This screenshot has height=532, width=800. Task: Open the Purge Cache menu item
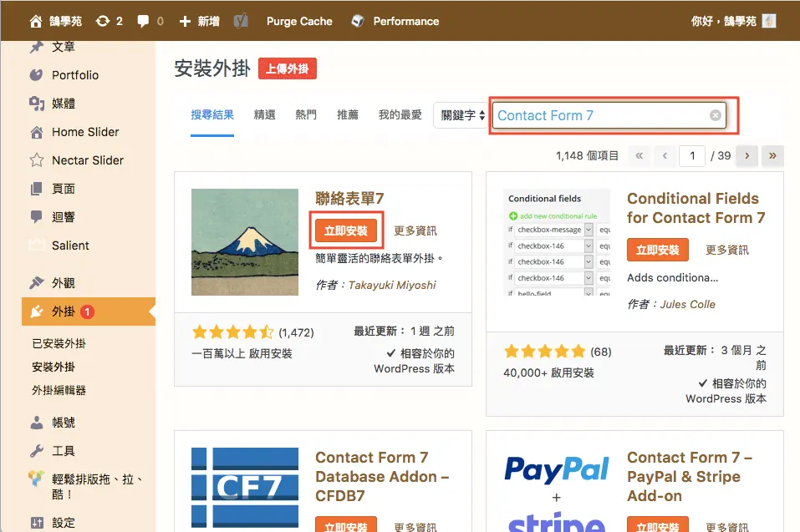pos(299,22)
